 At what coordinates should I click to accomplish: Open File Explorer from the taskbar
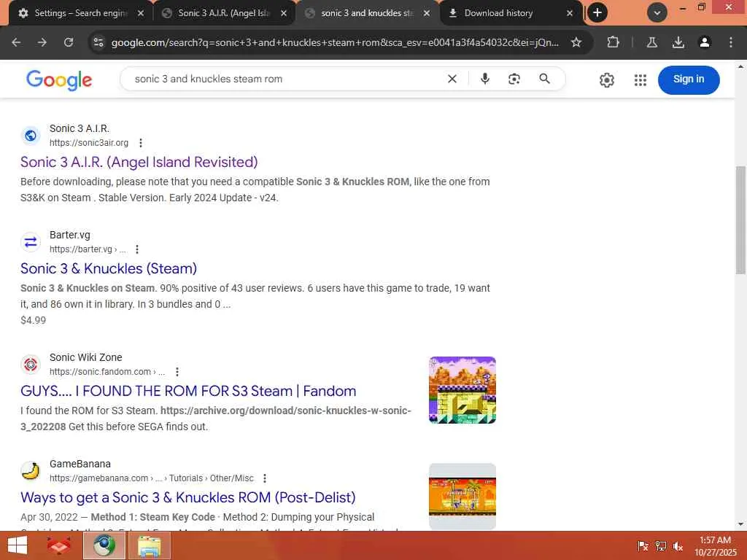click(150, 545)
